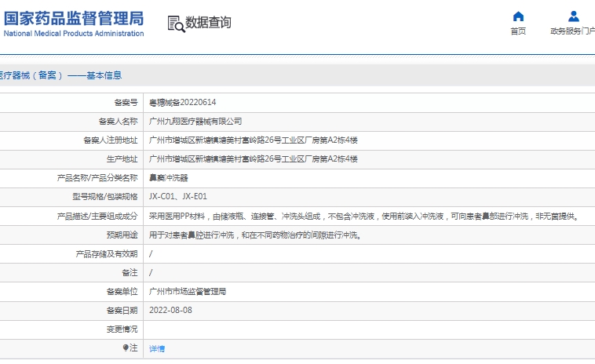The height and width of the screenshot is (364, 595).
Task: Click the home (首页) house icon
Action: tap(518, 16)
